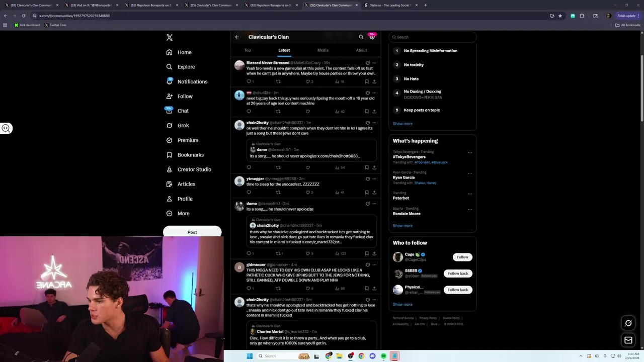Open Grok floating button
The width and height of the screenshot is (644, 362).
click(x=628, y=323)
